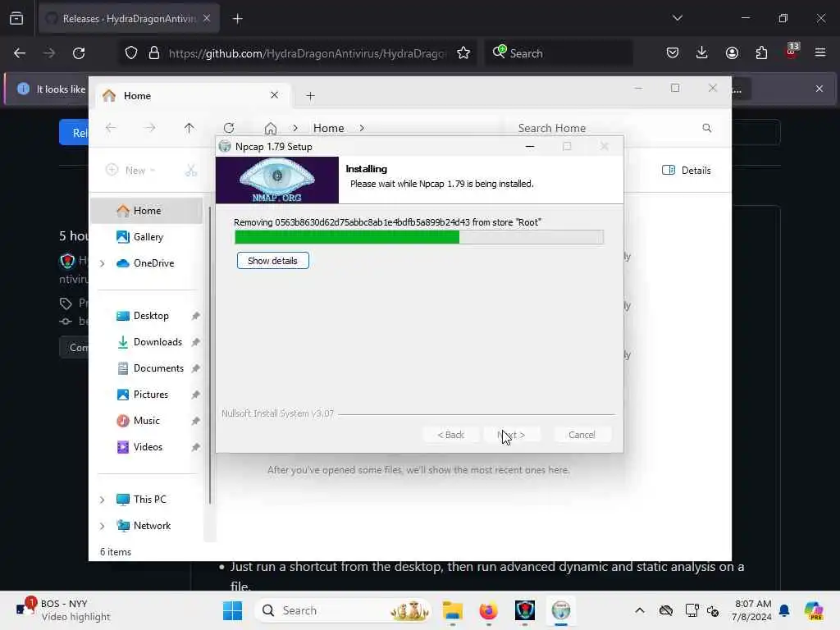Unpin Desktop using its pin icon
This screenshot has width=840, height=630.
click(x=195, y=316)
